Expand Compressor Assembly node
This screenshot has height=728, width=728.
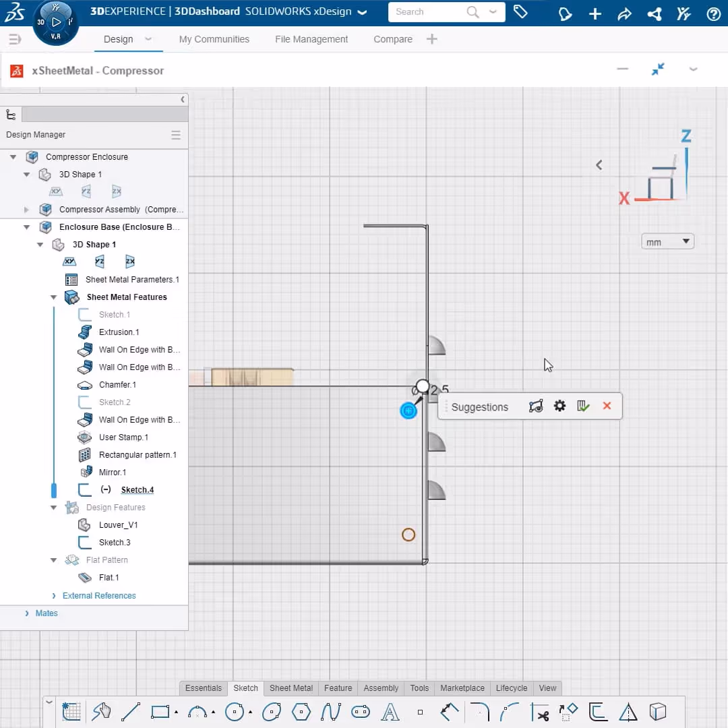(26, 210)
